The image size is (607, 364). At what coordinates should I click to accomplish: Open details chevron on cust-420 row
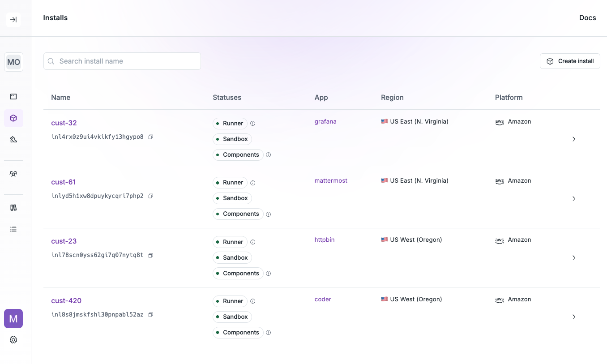(574, 317)
